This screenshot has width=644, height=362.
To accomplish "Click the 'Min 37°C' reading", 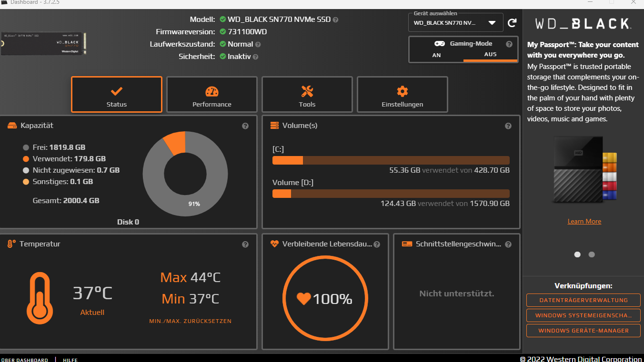I will (x=191, y=299).
